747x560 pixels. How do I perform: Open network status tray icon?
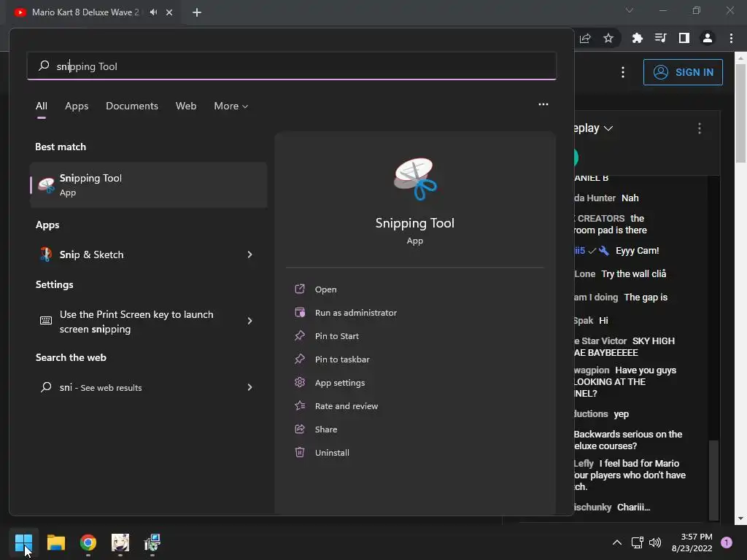click(x=637, y=542)
